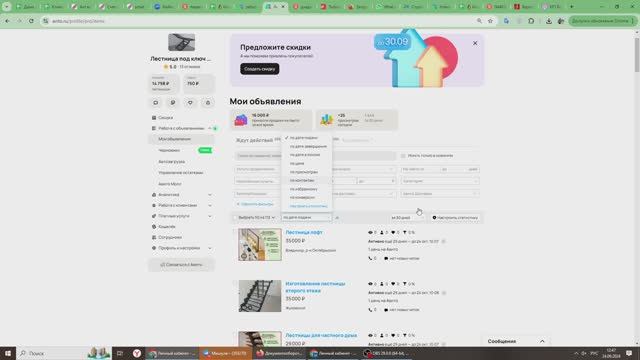
Task: Bookmark page with the star icon
Action: coord(490,21)
